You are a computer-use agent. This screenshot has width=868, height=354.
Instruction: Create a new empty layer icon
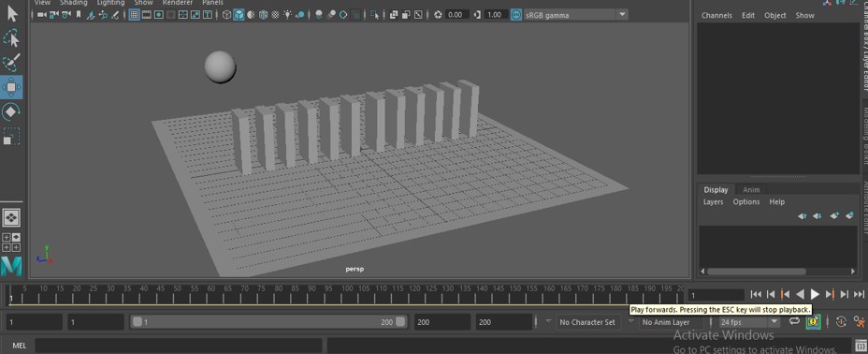[834, 215]
